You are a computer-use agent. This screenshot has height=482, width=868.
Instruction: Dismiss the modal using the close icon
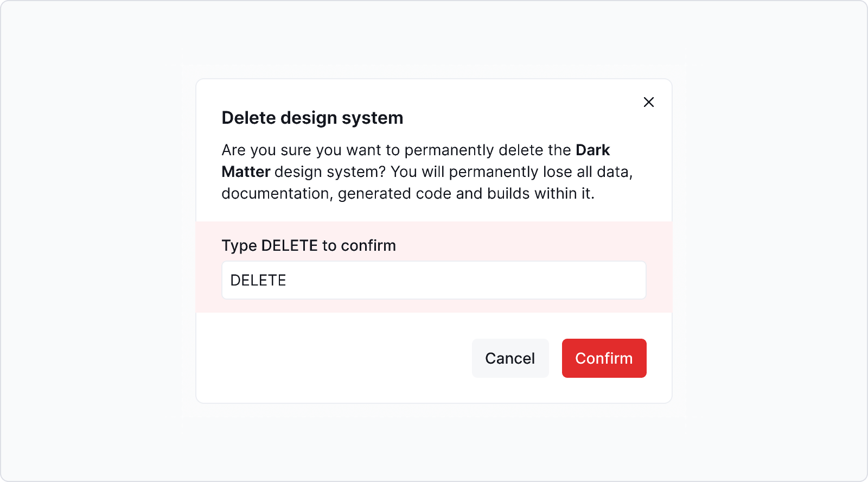click(649, 102)
